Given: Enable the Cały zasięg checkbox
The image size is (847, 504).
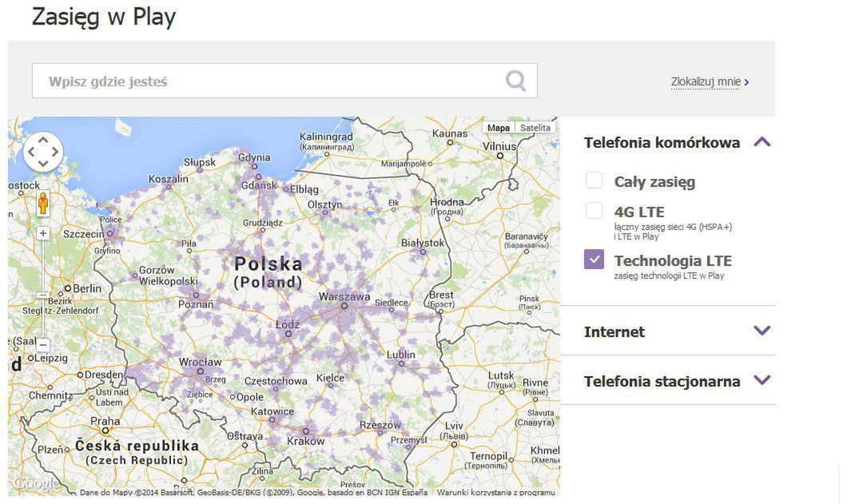Looking at the screenshot, I should click(594, 181).
